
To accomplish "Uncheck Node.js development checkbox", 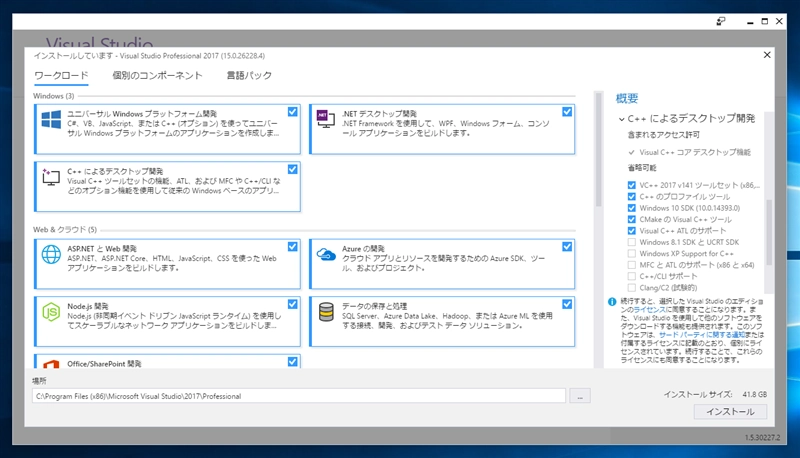I will (x=292, y=304).
